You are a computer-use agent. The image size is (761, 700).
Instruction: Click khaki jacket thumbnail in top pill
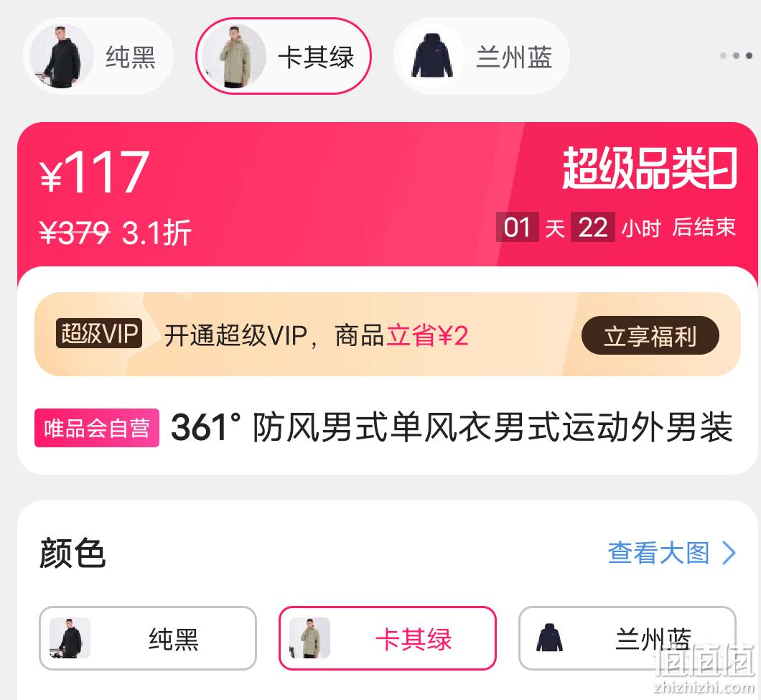coord(234,56)
